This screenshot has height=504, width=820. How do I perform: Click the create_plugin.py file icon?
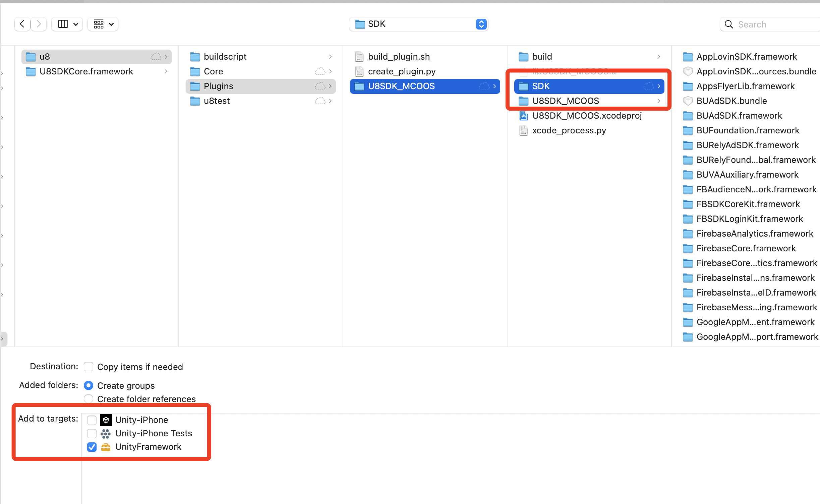[x=358, y=71]
